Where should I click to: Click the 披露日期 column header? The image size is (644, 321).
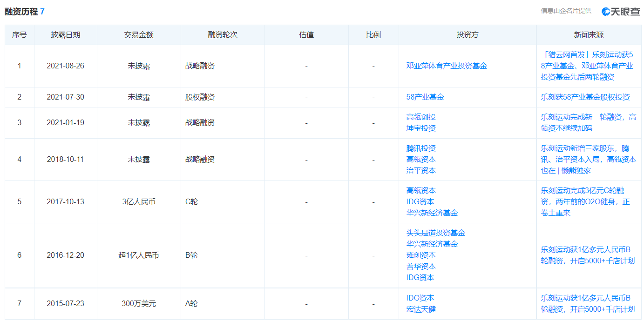(x=65, y=35)
